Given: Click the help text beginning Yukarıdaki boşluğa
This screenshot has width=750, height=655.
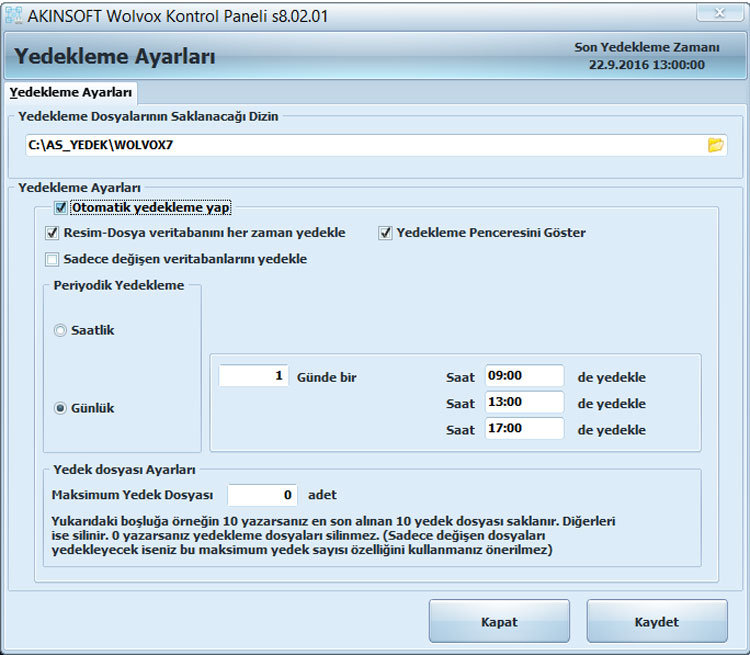Looking at the screenshot, I should coord(333,535).
